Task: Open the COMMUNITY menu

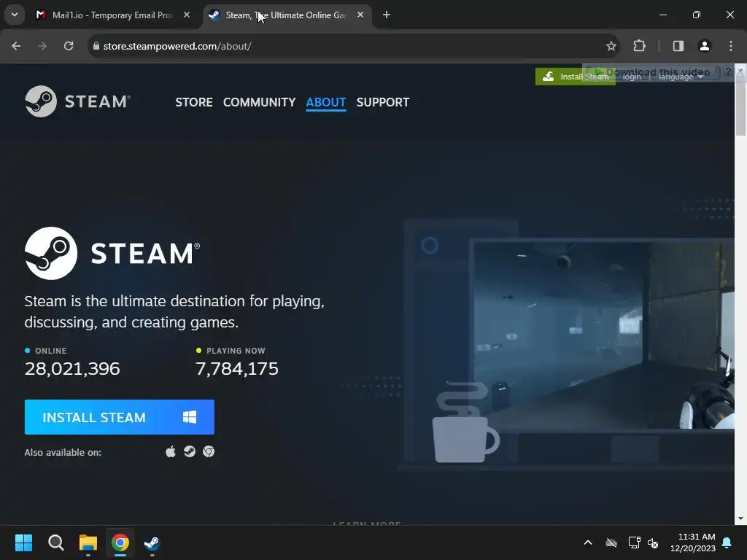Action: click(x=259, y=102)
